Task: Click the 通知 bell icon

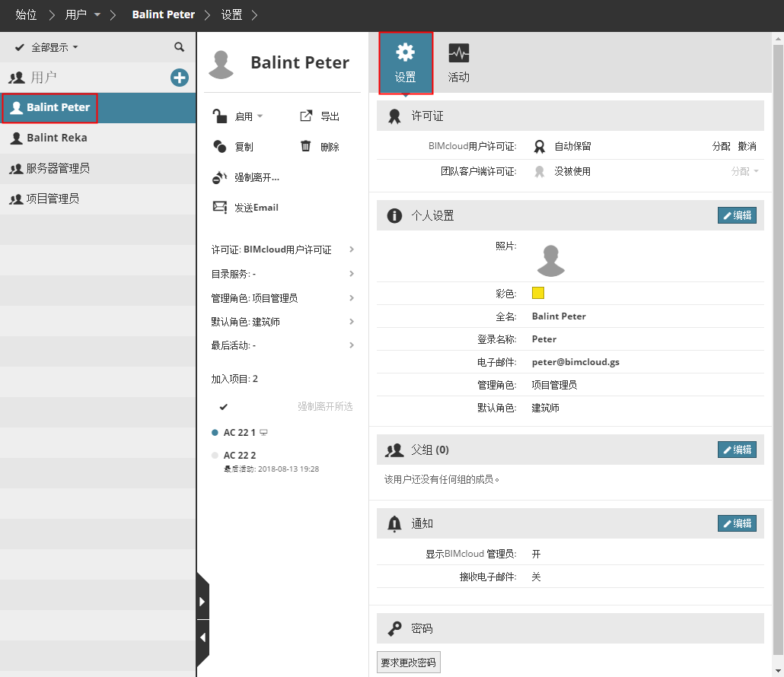Action: 394,523
